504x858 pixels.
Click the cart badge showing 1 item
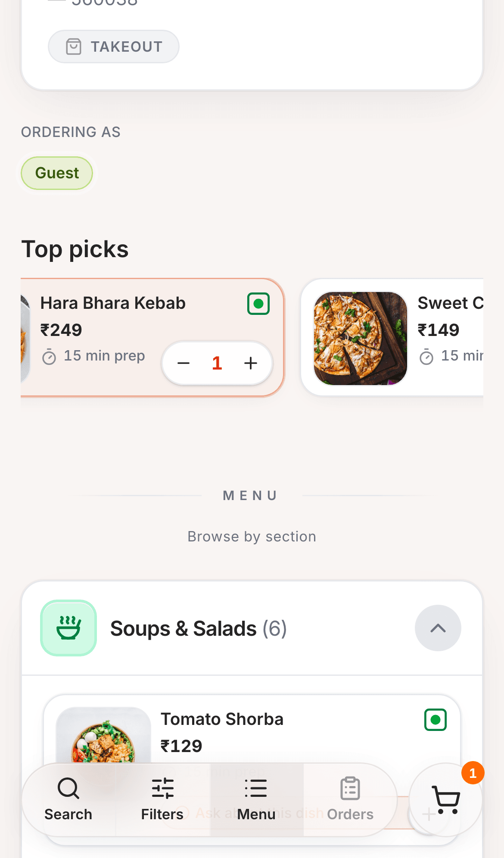[473, 773]
